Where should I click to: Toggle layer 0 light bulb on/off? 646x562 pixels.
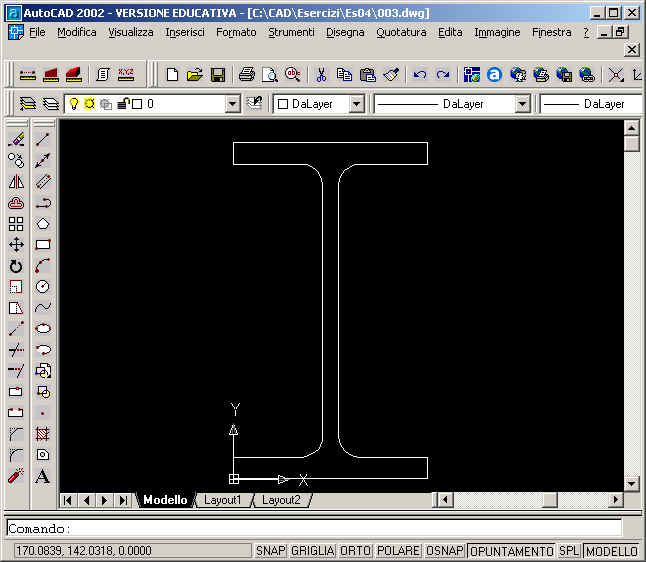point(74,104)
